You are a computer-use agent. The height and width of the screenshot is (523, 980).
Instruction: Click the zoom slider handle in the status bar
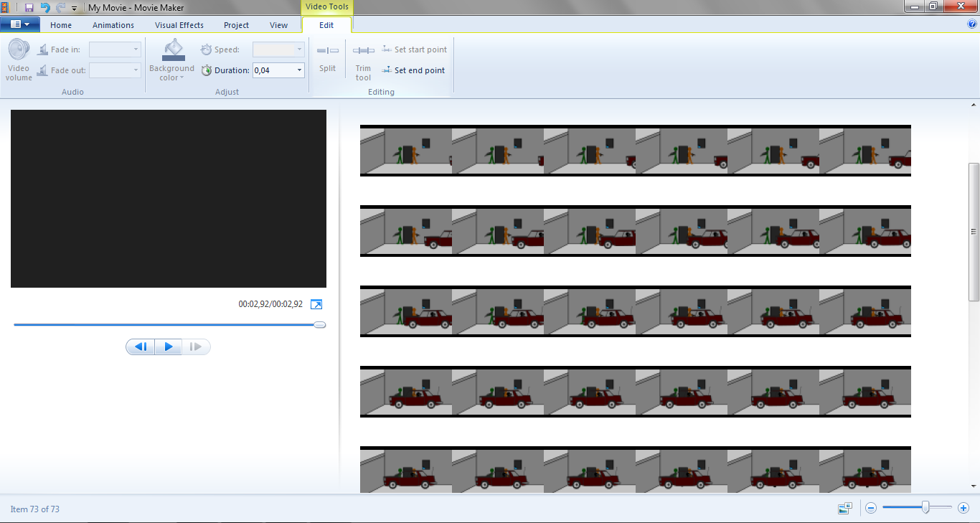coord(925,508)
